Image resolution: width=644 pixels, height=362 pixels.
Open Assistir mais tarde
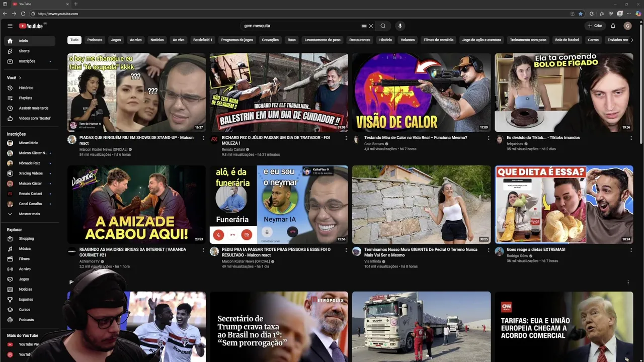tap(30, 108)
